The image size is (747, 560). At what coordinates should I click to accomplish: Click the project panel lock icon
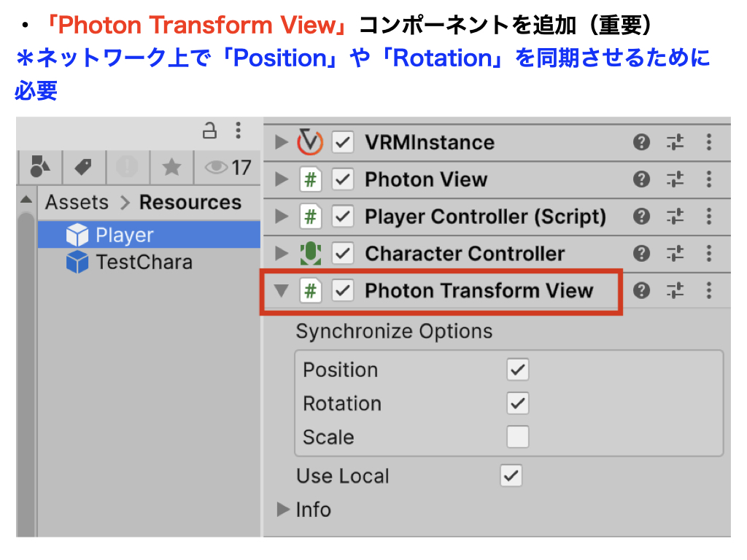[x=209, y=130]
